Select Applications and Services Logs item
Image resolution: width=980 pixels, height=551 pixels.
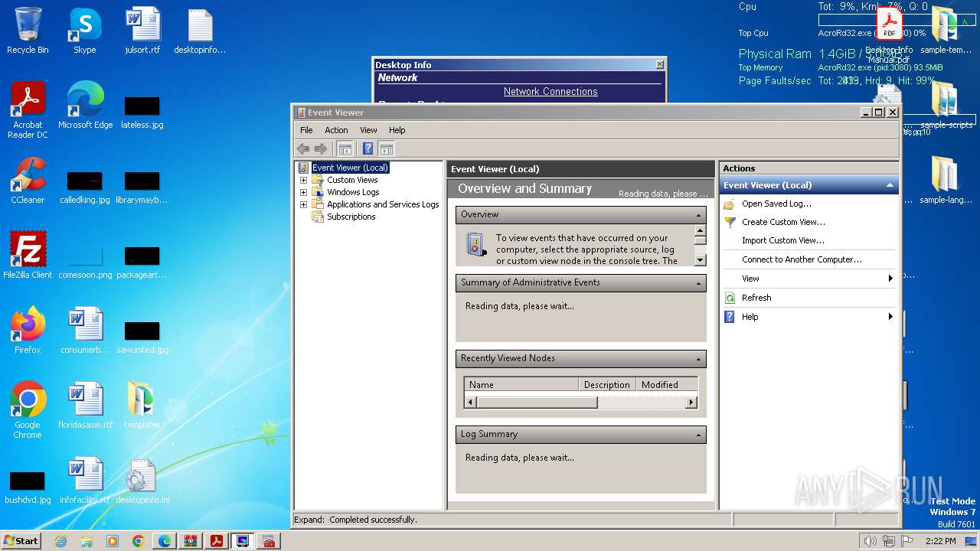pos(383,204)
